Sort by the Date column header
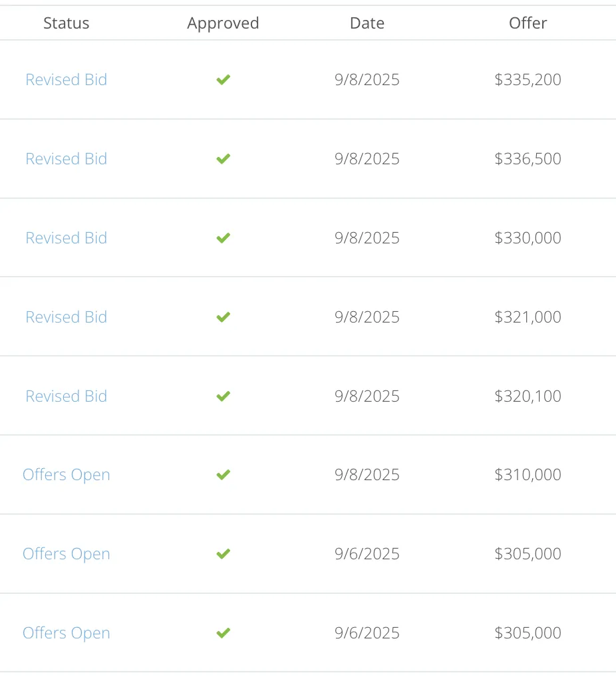This screenshot has width=616, height=677. coord(367,23)
